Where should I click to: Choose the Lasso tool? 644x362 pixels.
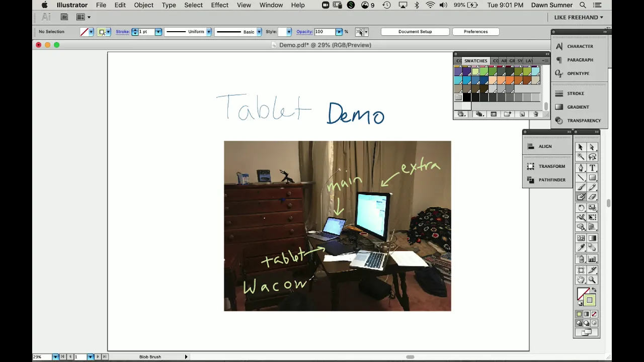click(592, 156)
